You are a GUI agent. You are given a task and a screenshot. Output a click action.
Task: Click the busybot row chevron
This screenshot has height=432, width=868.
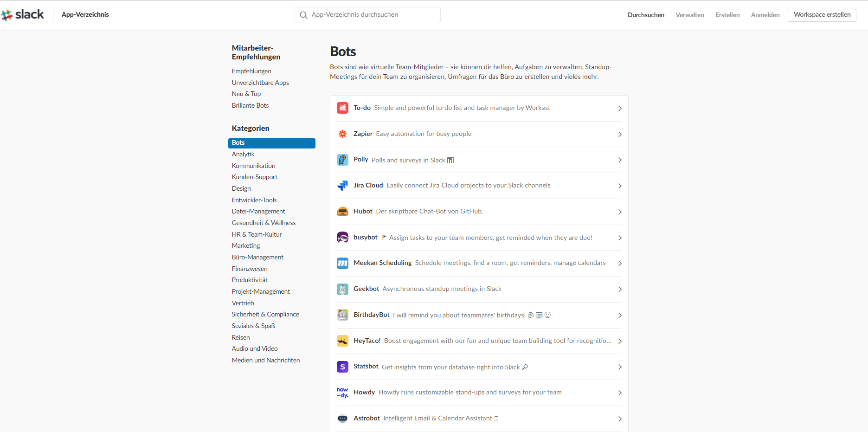coord(620,238)
